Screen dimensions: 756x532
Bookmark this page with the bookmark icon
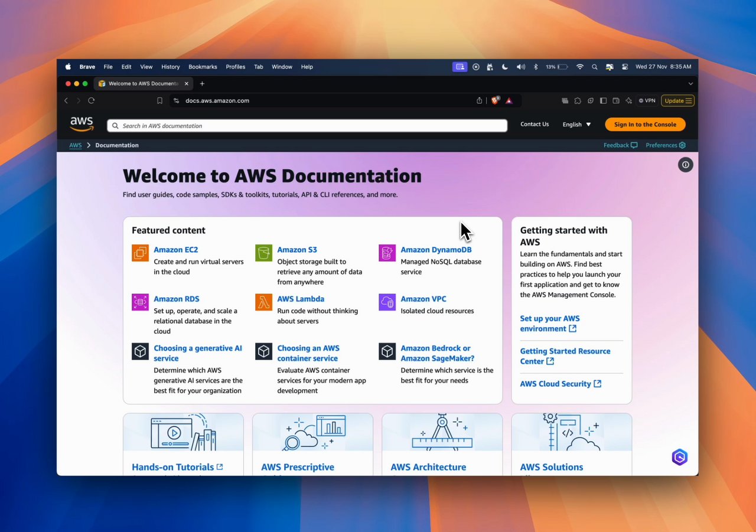coord(159,100)
